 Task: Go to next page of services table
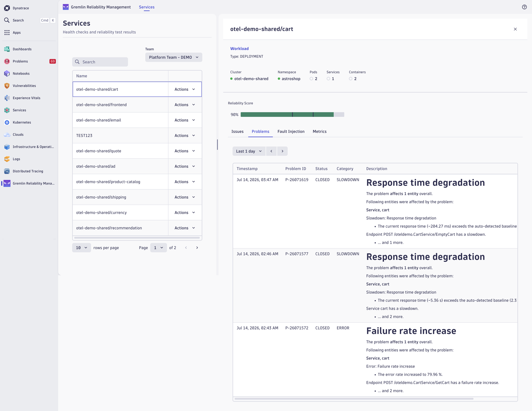point(197,248)
